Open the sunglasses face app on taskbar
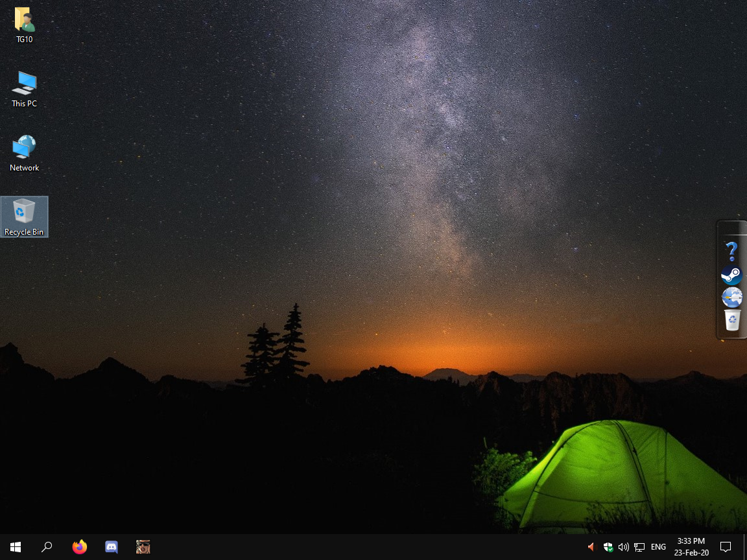Viewport: 747px width, 560px height. click(x=143, y=546)
